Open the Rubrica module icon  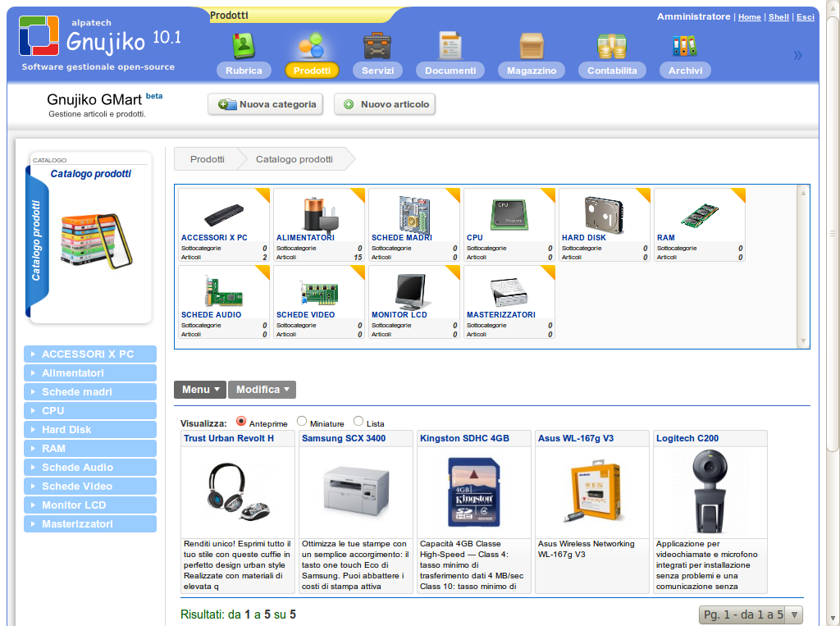coord(243,45)
